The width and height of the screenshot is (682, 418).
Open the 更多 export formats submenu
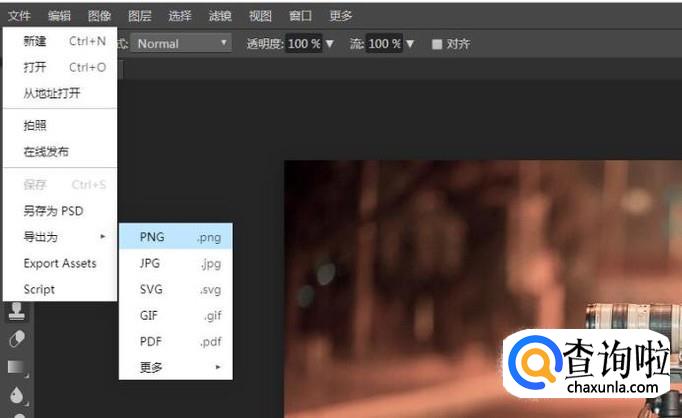click(175, 367)
